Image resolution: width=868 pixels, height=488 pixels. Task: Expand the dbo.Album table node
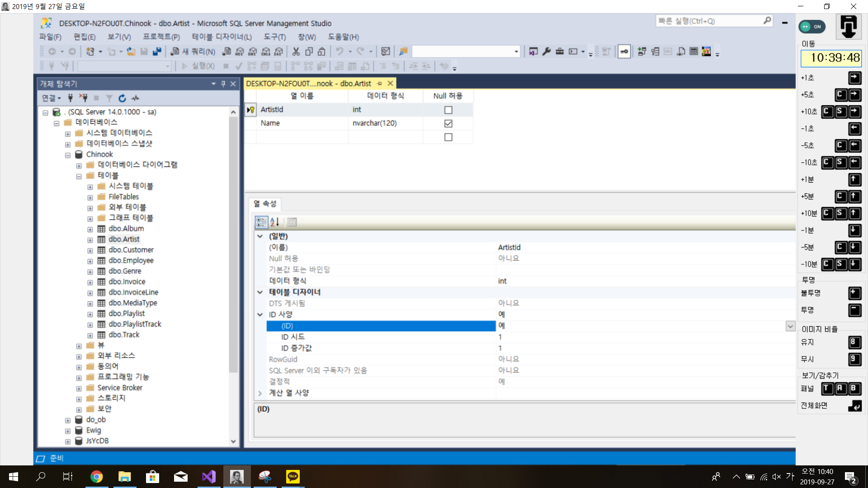90,229
